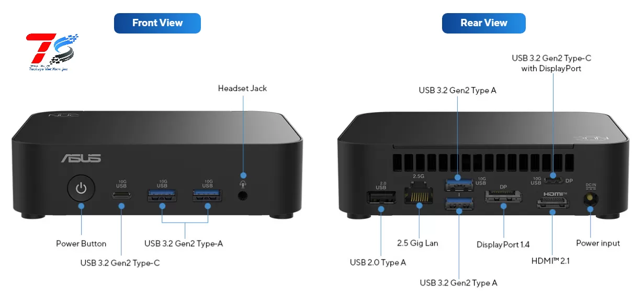Click the TS company logo
Viewport: 644px width, 298px height.
[x=52, y=52]
